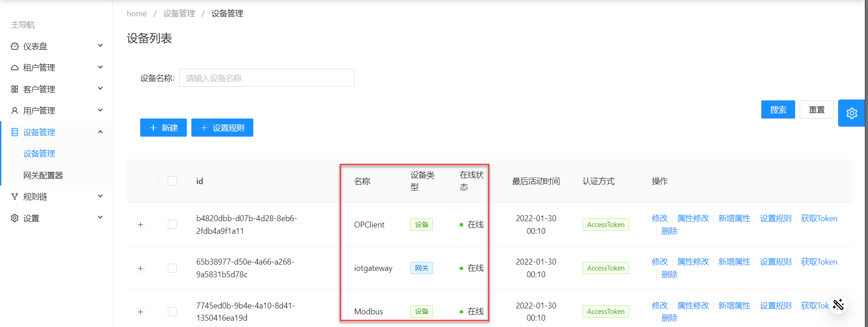Click the floating magic wand icon
This screenshot has width=868, height=327.
coord(838,304)
